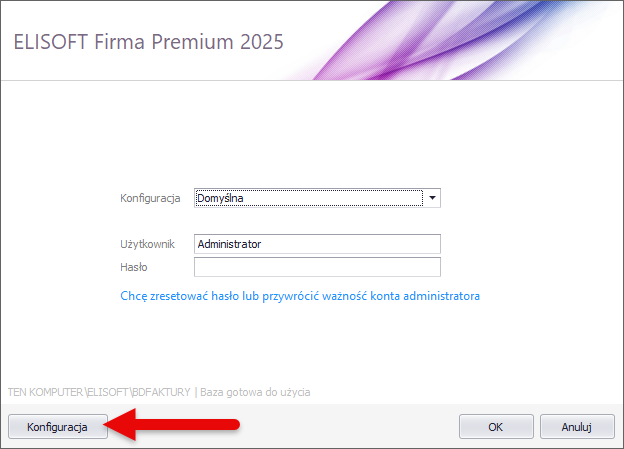This screenshot has width=624, height=449.
Task: Open the Konfiguracja dropdown arrow
Action: [x=432, y=198]
